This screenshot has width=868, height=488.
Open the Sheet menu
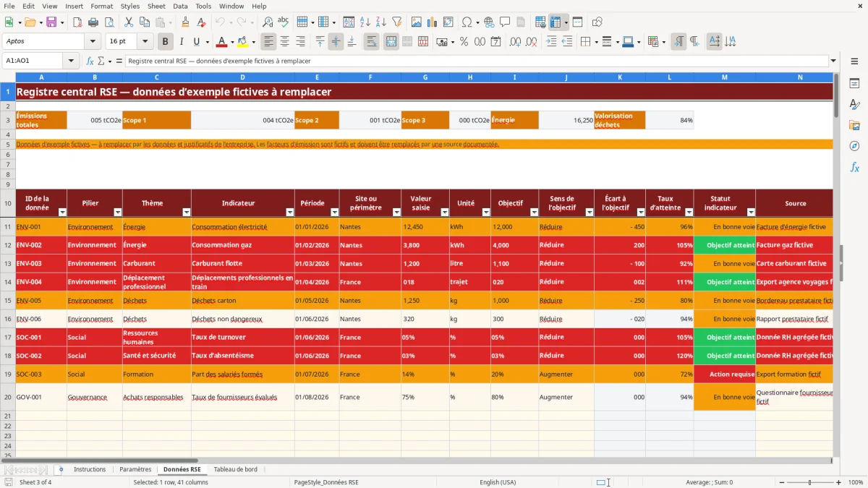click(x=156, y=6)
